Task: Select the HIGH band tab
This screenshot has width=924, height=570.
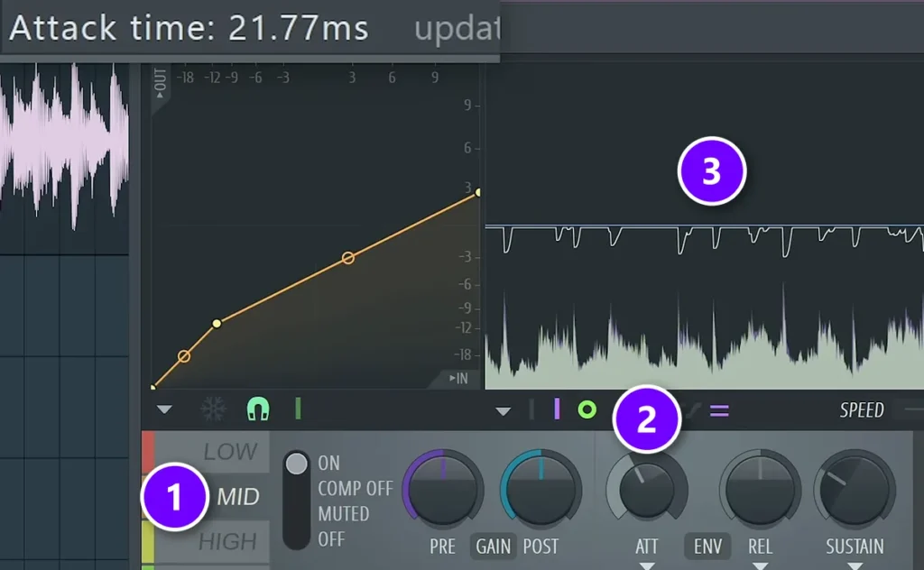Action: [212, 541]
